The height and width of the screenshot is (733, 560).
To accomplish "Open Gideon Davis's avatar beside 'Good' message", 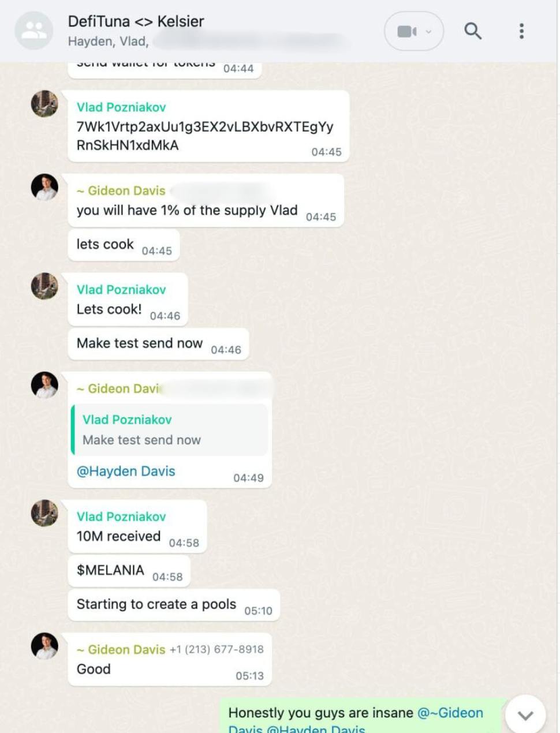I will [x=44, y=646].
